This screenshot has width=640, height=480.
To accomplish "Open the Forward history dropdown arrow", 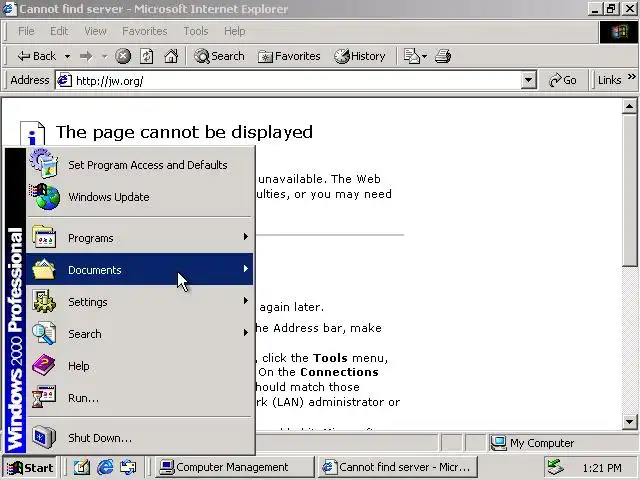I will (104, 56).
